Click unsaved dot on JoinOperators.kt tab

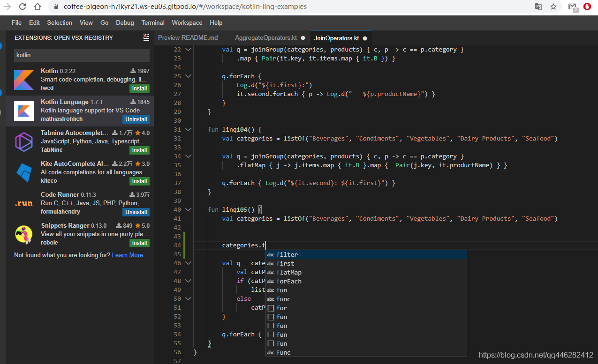point(365,38)
